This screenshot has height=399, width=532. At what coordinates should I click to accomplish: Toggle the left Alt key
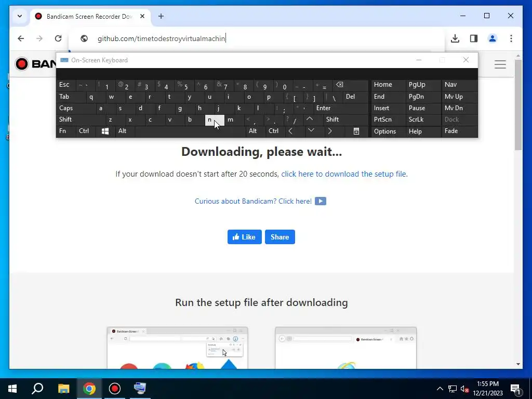[125, 131]
